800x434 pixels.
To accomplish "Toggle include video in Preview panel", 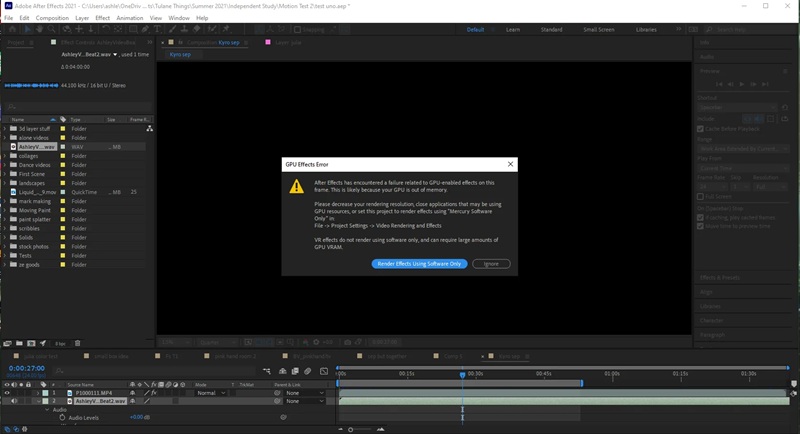I will [747, 119].
